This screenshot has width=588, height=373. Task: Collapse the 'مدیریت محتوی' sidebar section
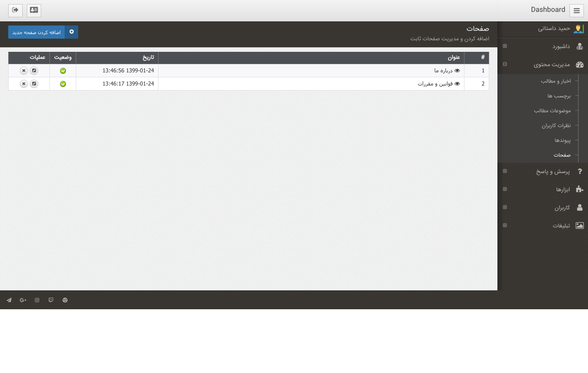[x=505, y=64]
